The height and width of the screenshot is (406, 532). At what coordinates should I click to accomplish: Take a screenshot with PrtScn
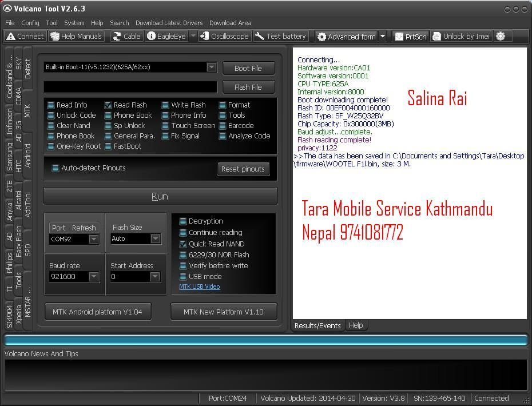click(x=411, y=37)
